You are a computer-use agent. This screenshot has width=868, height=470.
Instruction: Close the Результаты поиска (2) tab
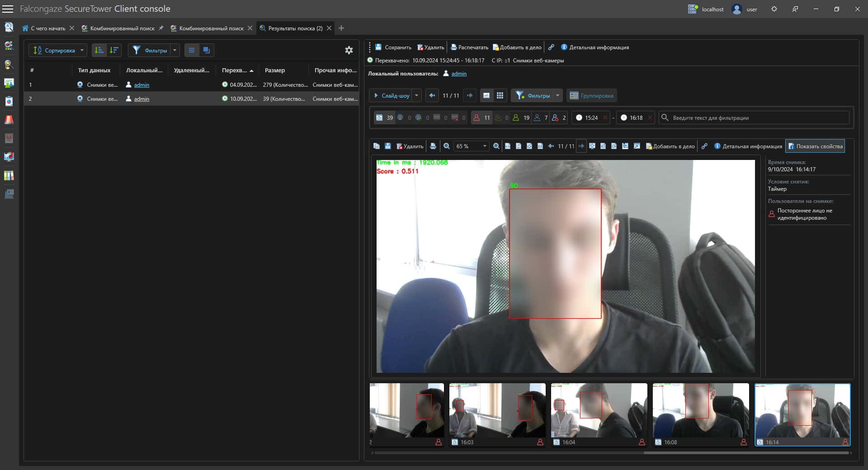click(329, 28)
